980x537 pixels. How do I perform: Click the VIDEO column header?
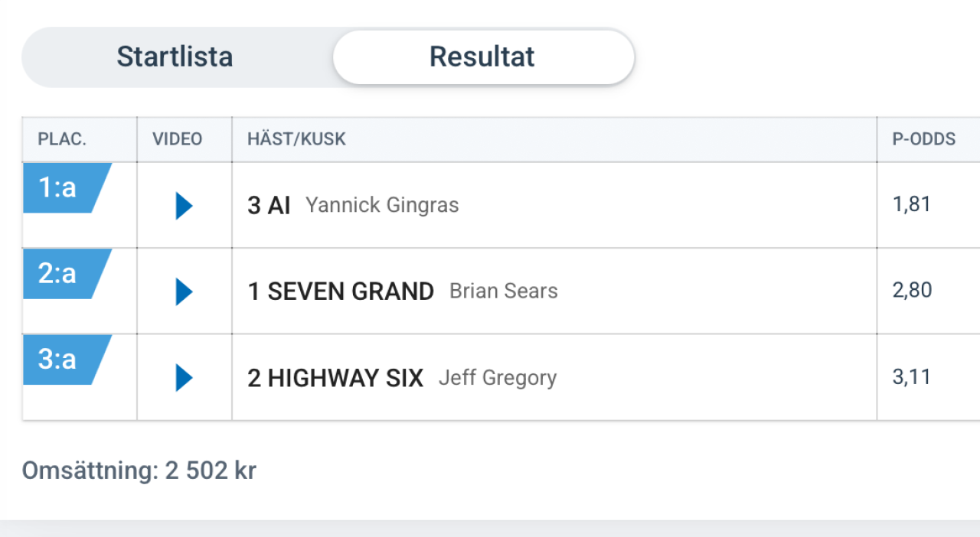(x=178, y=139)
